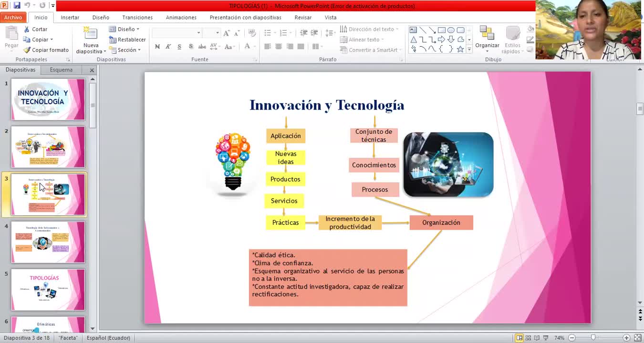
Task: Close the slides thumbnail pane
Action: tap(92, 70)
